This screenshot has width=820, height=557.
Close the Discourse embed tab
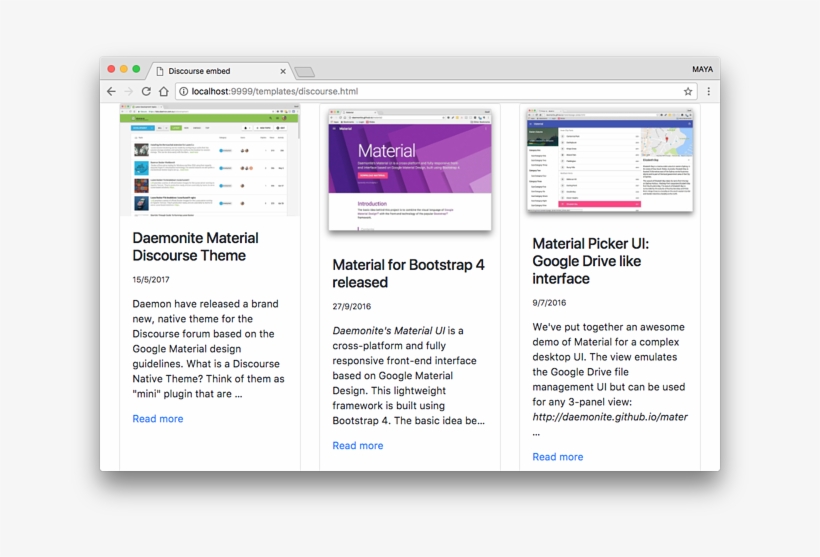pos(283,71)
